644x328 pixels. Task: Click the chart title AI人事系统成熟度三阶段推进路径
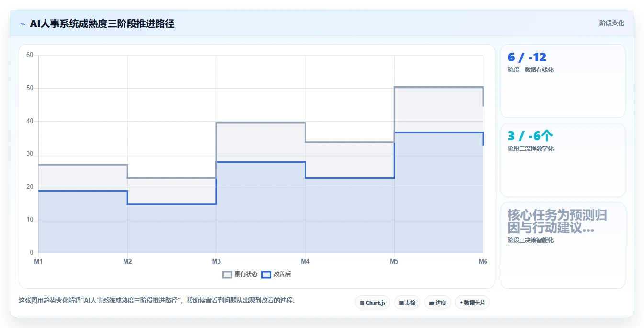(x=102, y=23)
